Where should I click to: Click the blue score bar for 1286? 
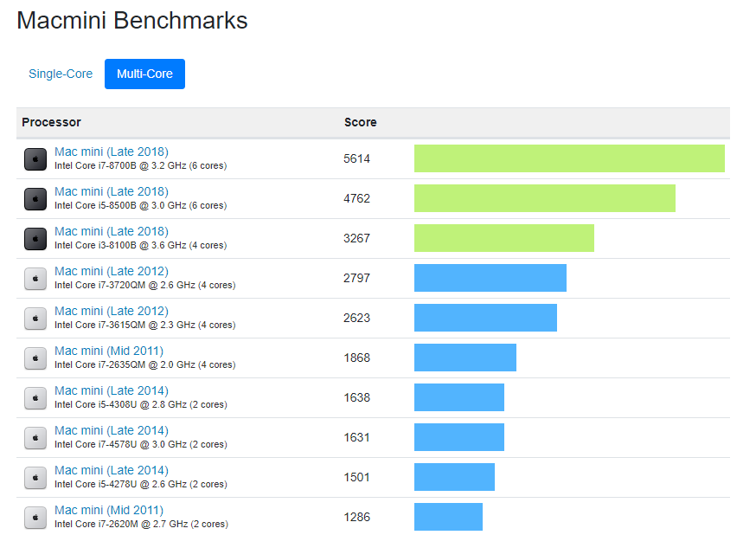coord(448,517)
